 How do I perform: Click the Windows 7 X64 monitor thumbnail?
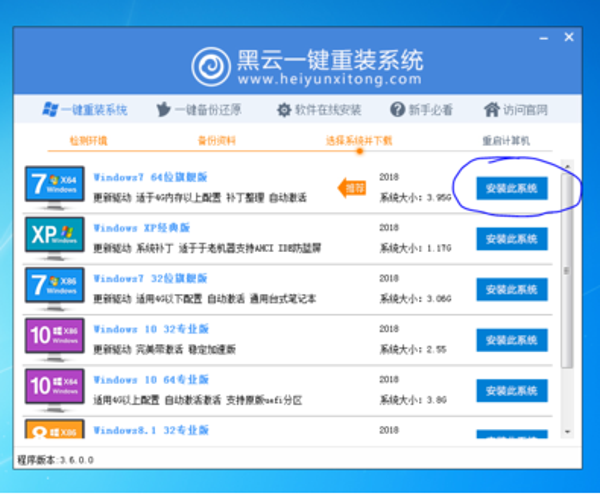[x=55, y=188]
